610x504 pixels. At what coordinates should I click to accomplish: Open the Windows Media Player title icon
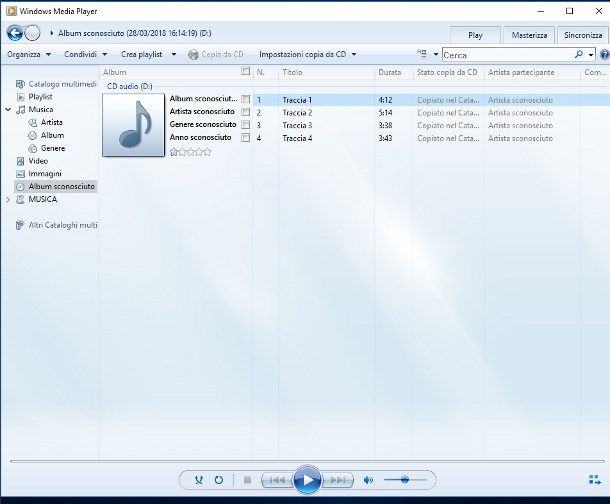coord(11,11)
